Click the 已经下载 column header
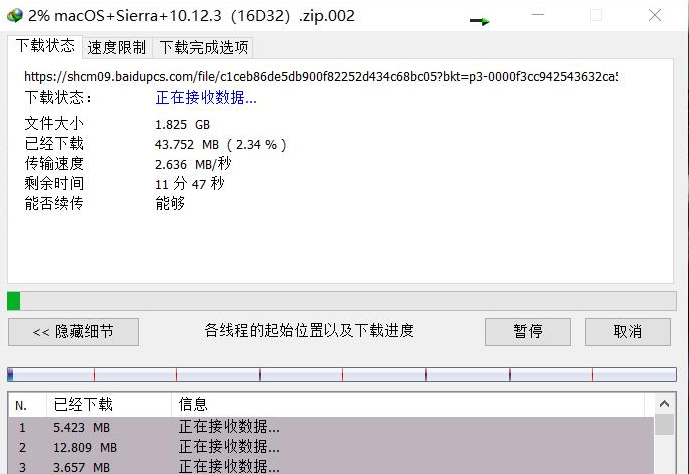Screen dimensions: 689x474 coord(109,405)
